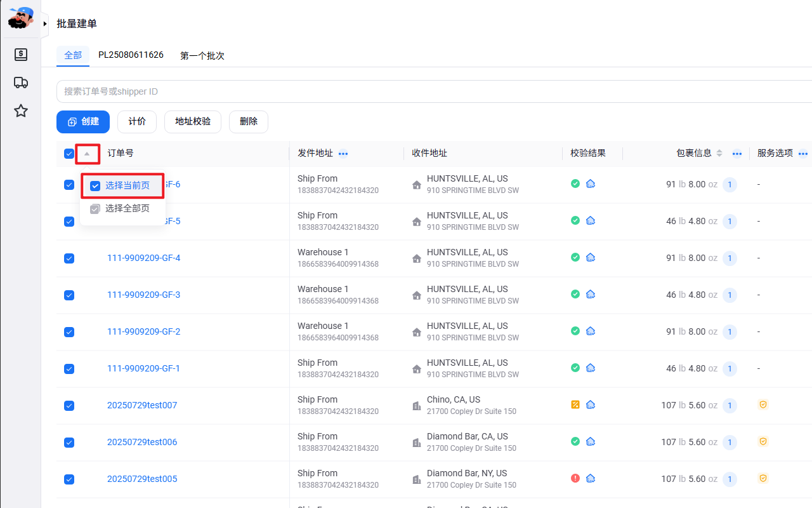Click the orange warning validation icon for 20250729test007

575,404
